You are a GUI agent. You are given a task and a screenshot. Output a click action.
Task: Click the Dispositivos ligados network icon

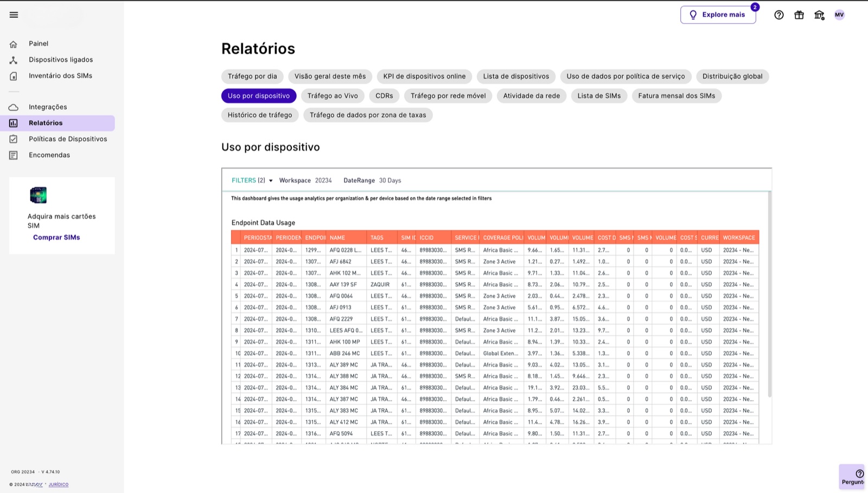point(14,60)
